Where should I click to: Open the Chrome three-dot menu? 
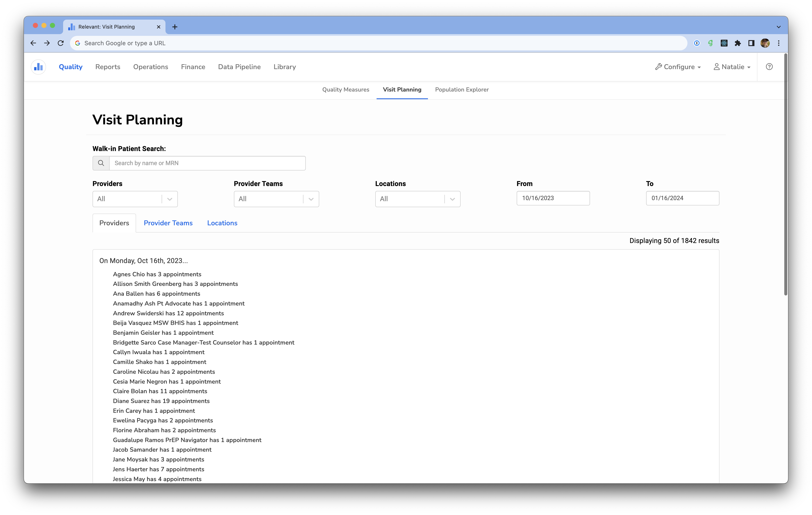click(779, 43)
